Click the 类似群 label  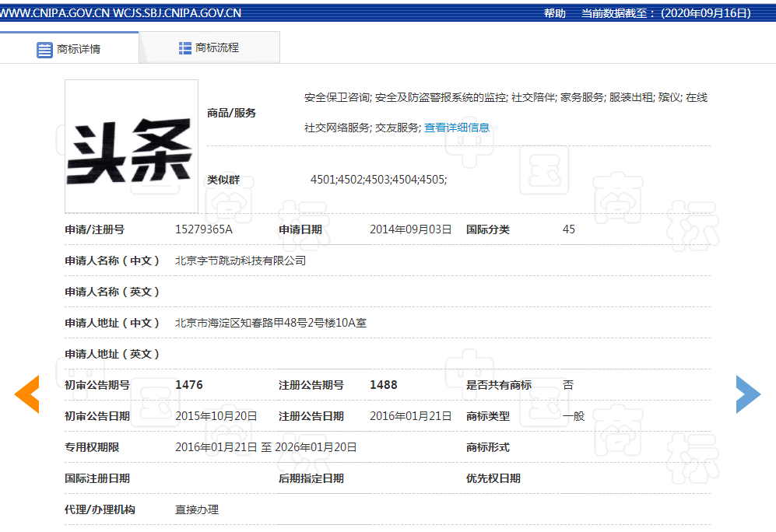click(223, 180)
